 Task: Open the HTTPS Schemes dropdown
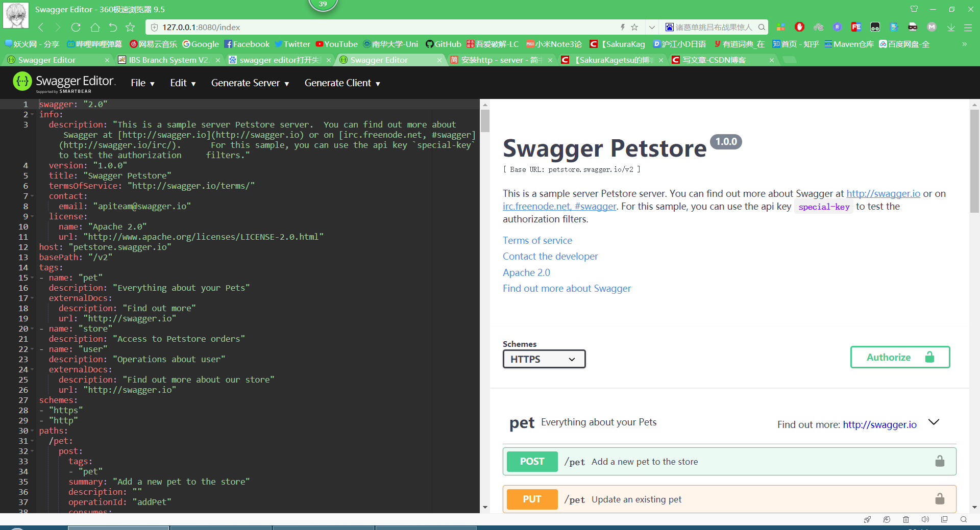544,359
